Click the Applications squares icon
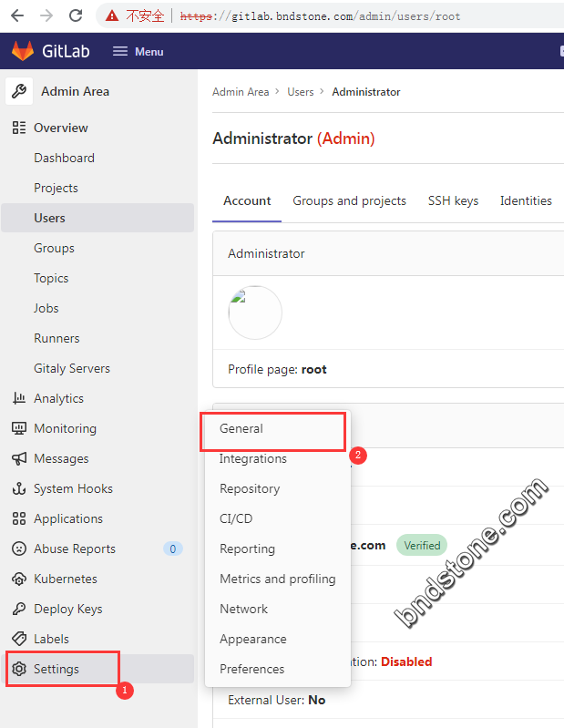This screenshot has width=564, height=728. (19, 518)
